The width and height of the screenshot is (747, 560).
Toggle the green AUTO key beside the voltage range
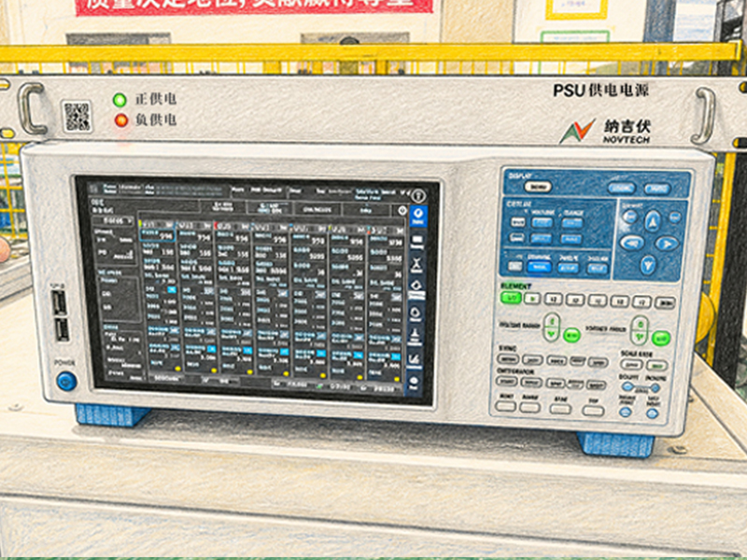click(571, 335)
